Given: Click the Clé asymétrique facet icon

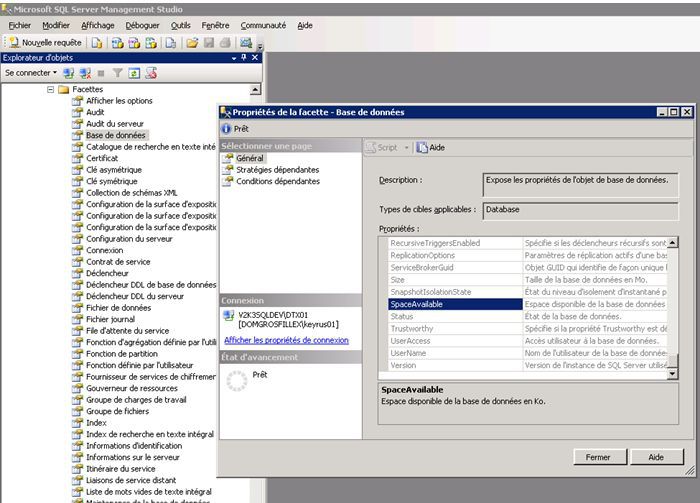Looking at the screenshot, I should (78, 170).
